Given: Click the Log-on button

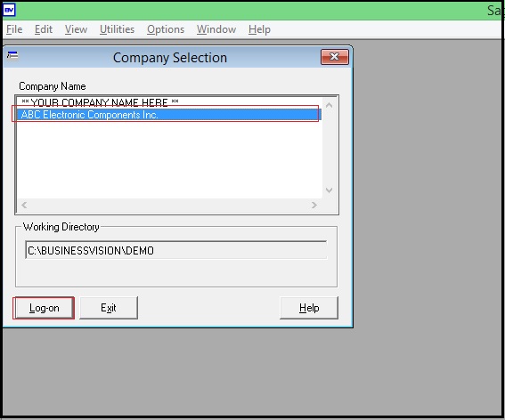Looking at the screenshot, I should click(x=44, y=308).
